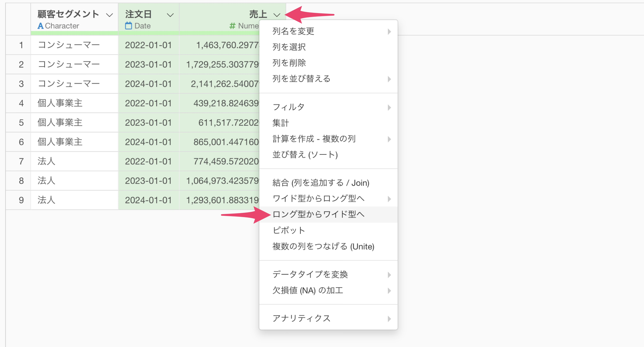644x347 pixels.
Task: Click the 2023-01-01 date cell in row 2
Action: [x=148, y=65]
